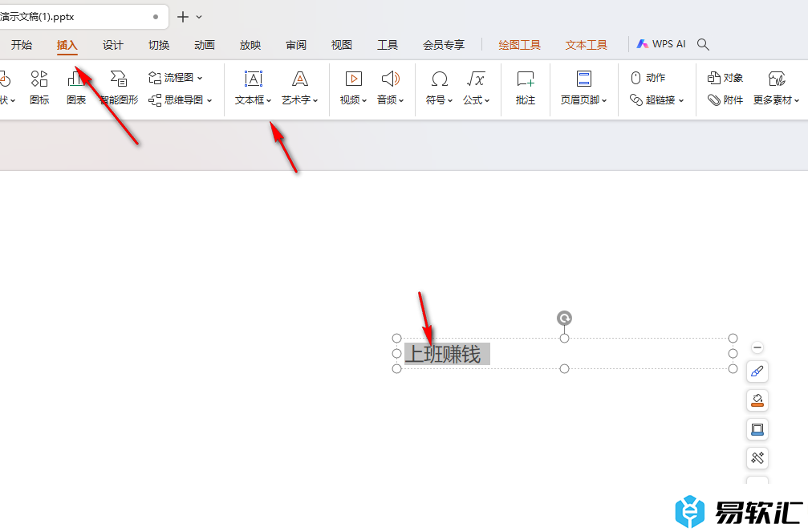Open the WPS AI assistant

tap(661, 44)
